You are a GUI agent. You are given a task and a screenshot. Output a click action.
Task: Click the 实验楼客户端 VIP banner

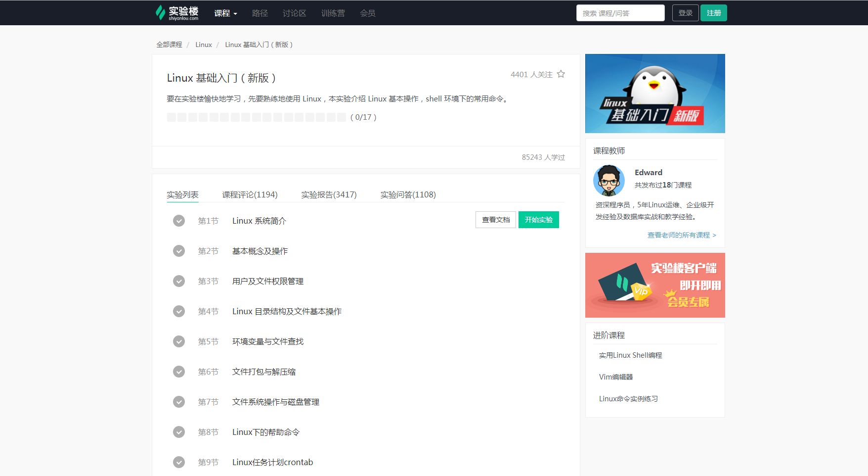(655, 285)
